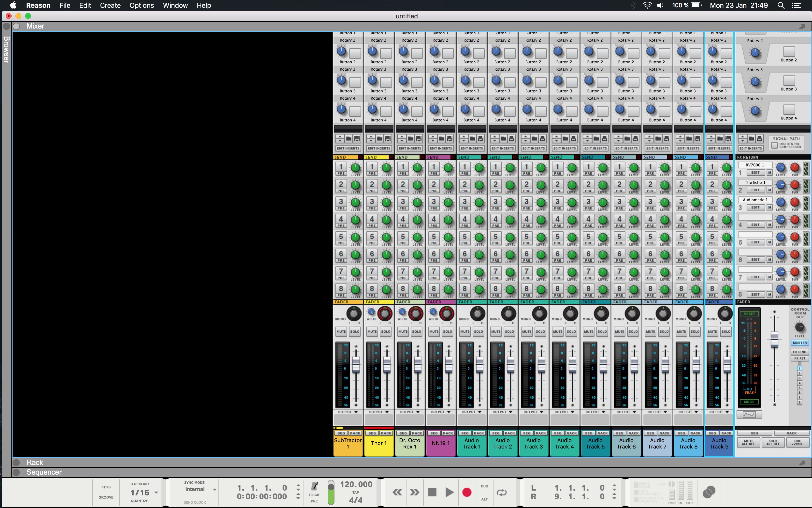812x508 pixels.
Task: Click RESET on master meter
Action: click(749, 314)
